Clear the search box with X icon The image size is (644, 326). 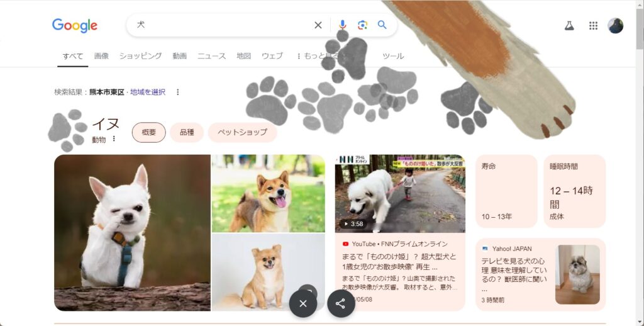318,25
